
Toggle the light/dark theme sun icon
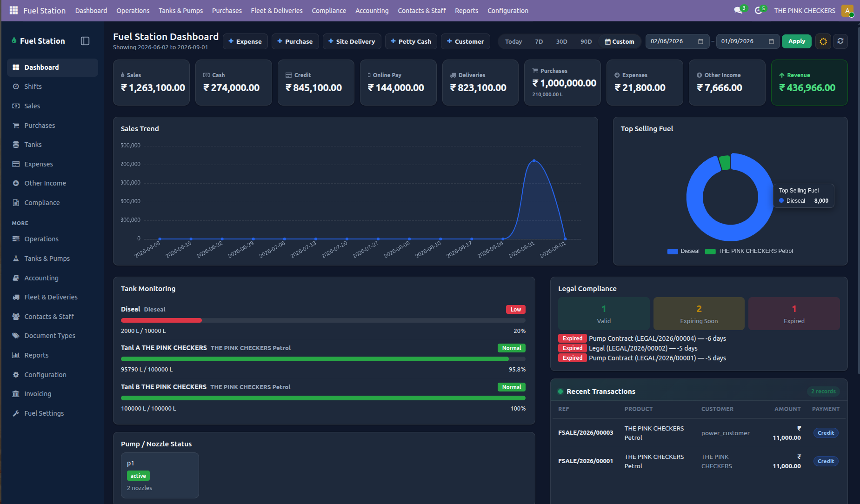(823, 41)
